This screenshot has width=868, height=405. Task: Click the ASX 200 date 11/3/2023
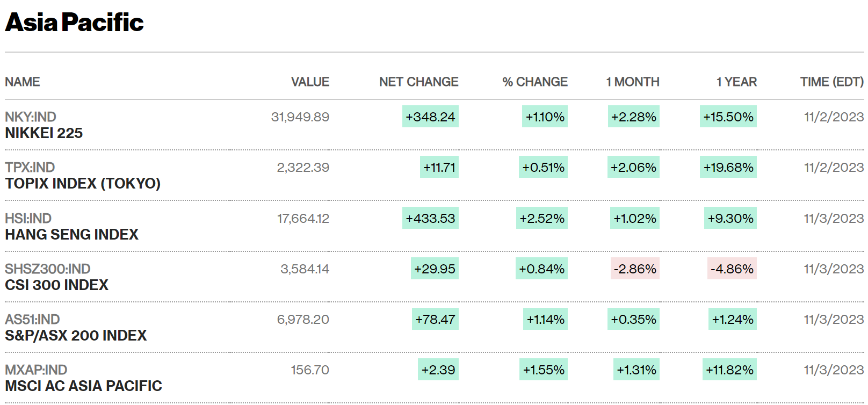click(x=834, y=320)
